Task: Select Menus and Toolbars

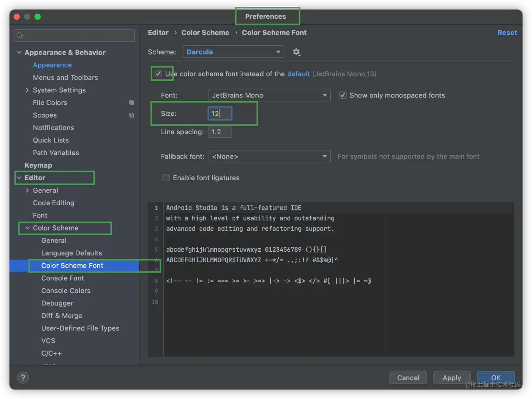Action: 65,78
